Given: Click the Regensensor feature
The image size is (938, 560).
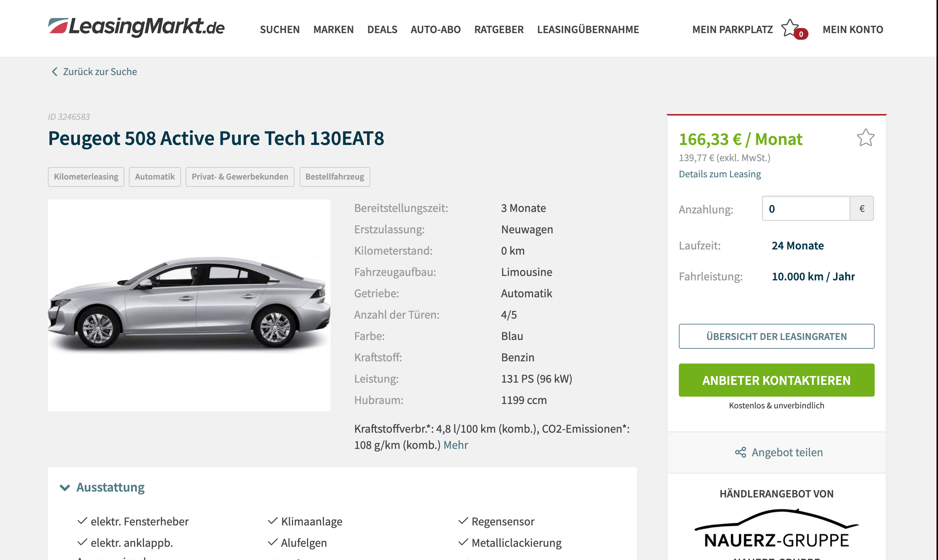Looking at the screenshot, I should [503, 521].
